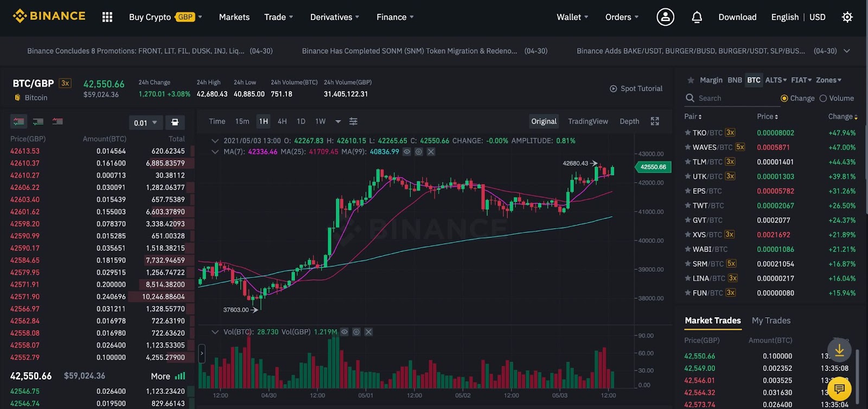Screen dimensions: 868x409
Task: Click the Download link
Action: 737,17
